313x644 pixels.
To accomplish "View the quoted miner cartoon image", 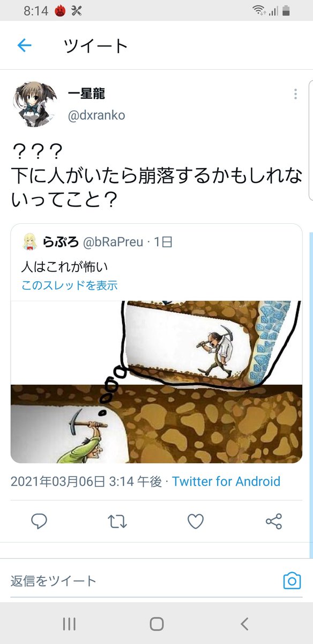I will (x=156, y=382).
